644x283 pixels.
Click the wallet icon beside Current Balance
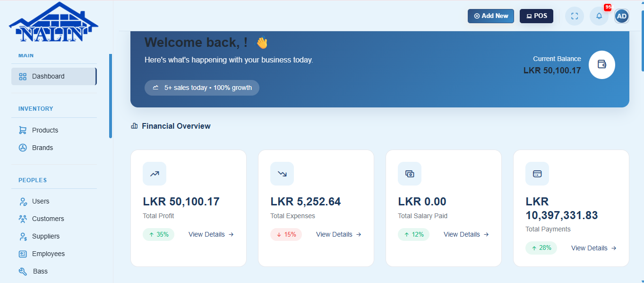(602, 64)
